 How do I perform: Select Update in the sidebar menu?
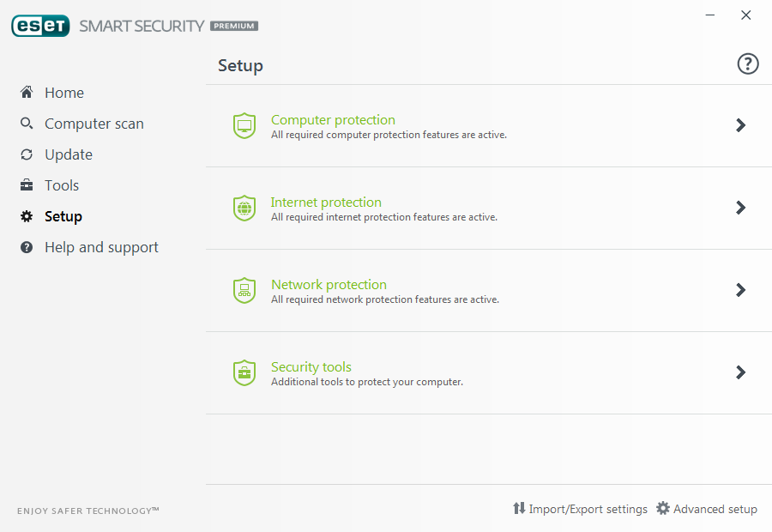pos(69,154)
